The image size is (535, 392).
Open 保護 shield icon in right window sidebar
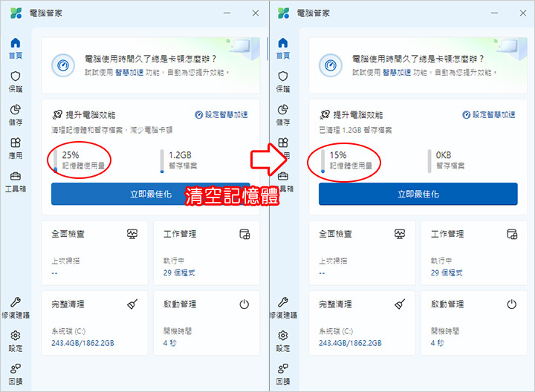click(x=283, y=76)
